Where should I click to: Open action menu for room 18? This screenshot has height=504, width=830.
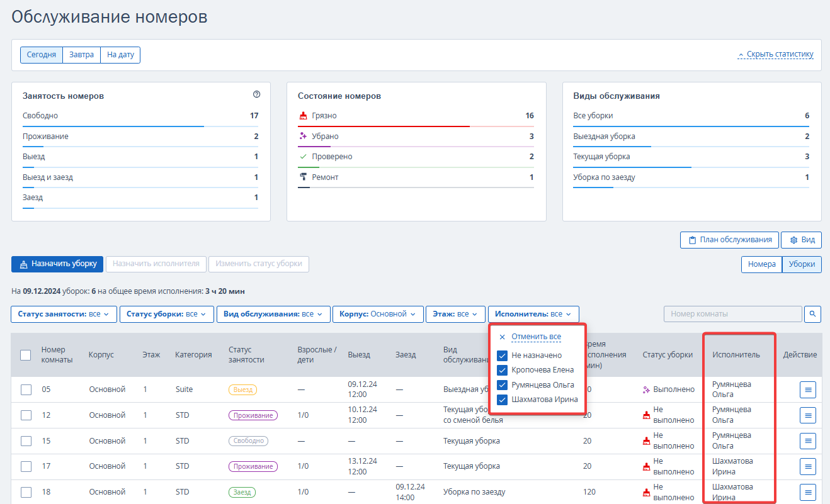(x=808, y=492)
